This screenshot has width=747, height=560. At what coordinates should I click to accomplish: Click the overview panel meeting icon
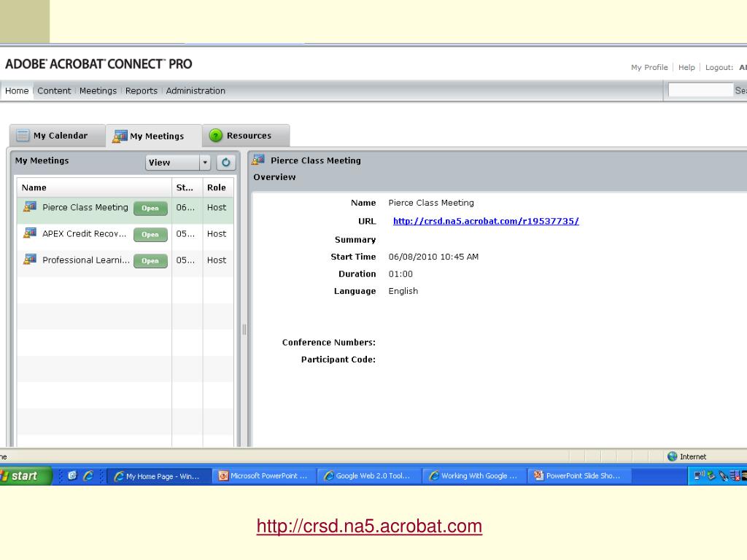(258, 160)
